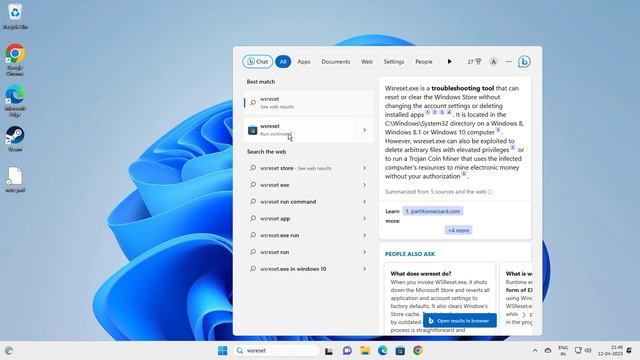Open the rewards points trophy icon
This screenshot has height=360, width=640.
[x=474, y=62]
